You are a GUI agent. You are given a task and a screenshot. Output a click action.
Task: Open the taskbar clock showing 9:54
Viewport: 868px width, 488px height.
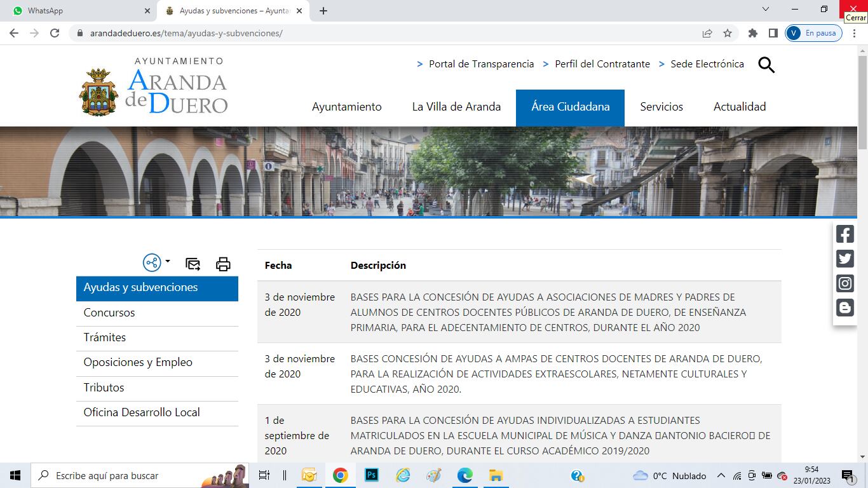pyautogui.click(x=811, y=475)
